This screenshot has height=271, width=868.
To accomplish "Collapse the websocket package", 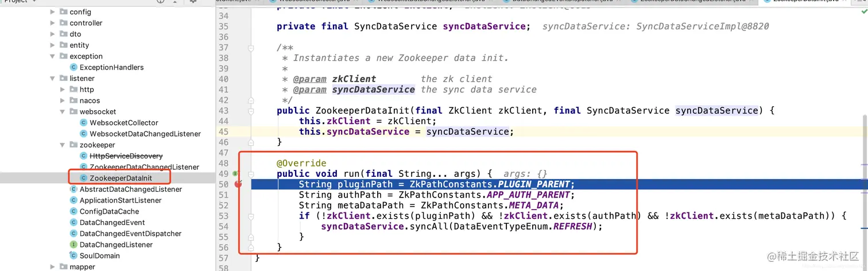I will tap(63, 111).
